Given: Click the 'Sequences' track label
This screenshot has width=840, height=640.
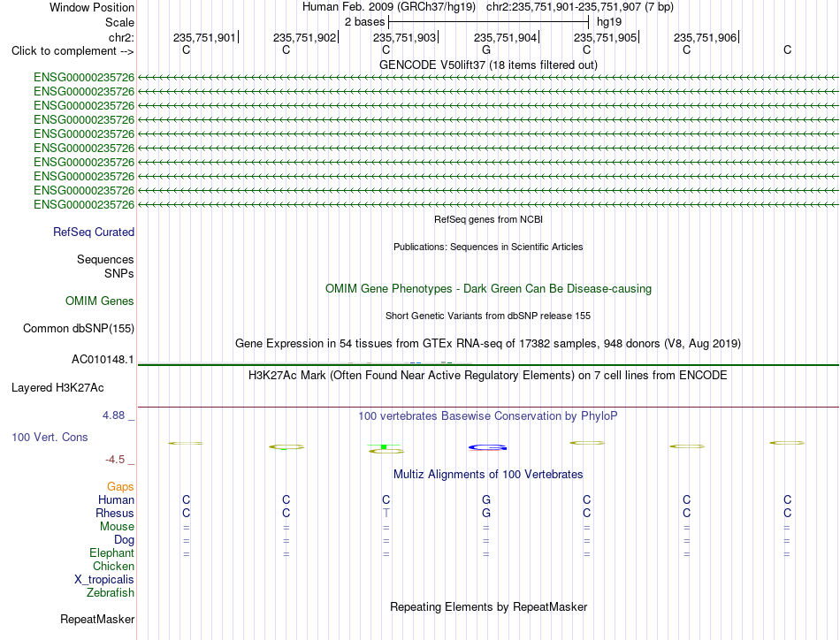Looking at the screenshot, I should point(105,260).
